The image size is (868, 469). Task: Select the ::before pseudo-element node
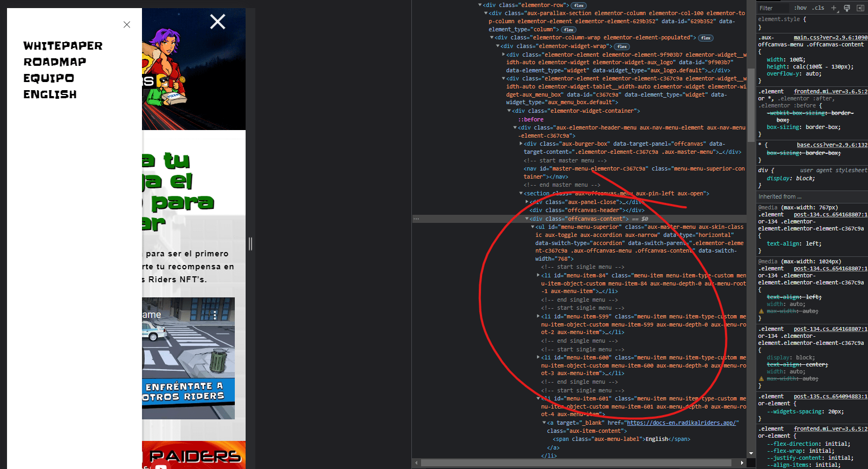[x=531, y=120]
